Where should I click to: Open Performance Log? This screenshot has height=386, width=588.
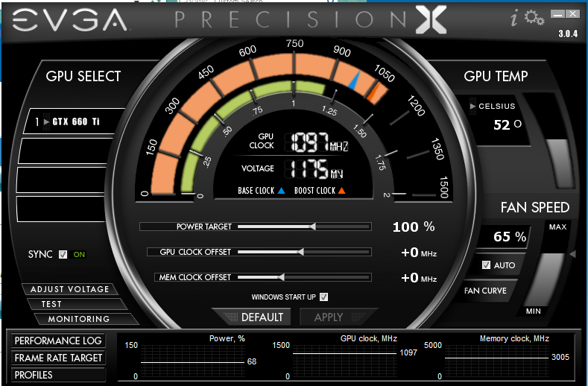pyautogui.click(x=58, y=341)
